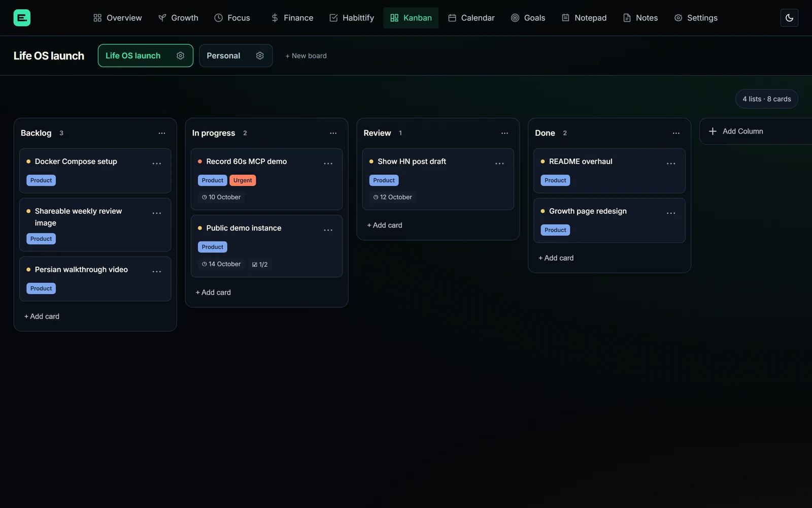Open the Notes tab
The height and width of the screenshot is (508, 812).
(x=640, y=18)
